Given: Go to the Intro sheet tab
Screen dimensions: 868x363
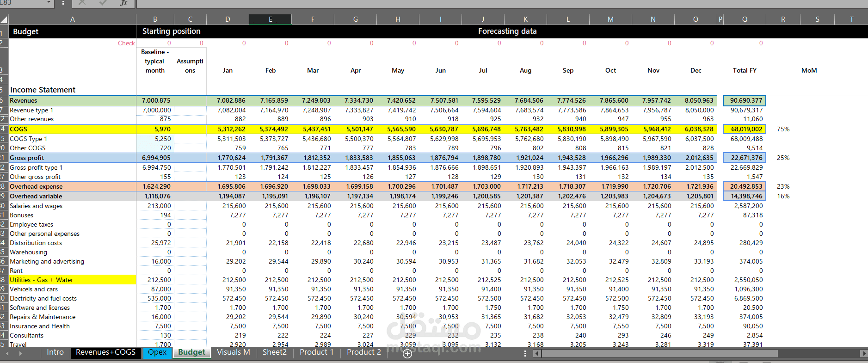Looking at the screenshot, I should click(55, 352).
